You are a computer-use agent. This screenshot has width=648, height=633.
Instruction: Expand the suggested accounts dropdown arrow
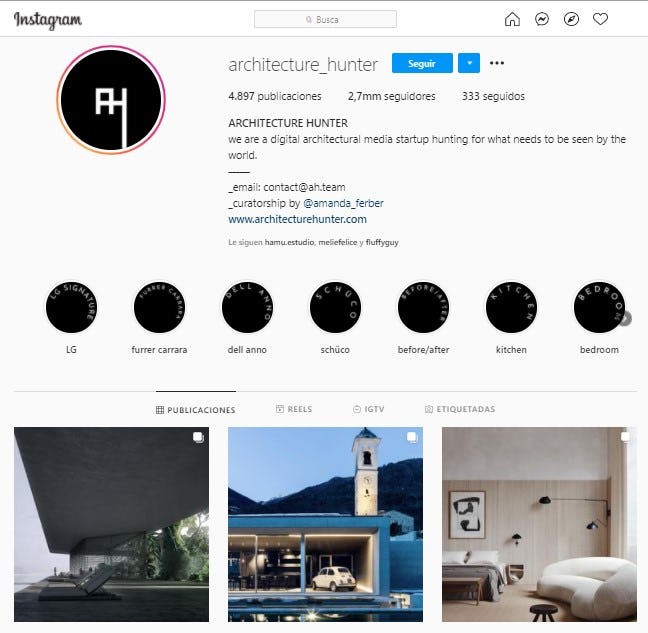pos(469,63)
